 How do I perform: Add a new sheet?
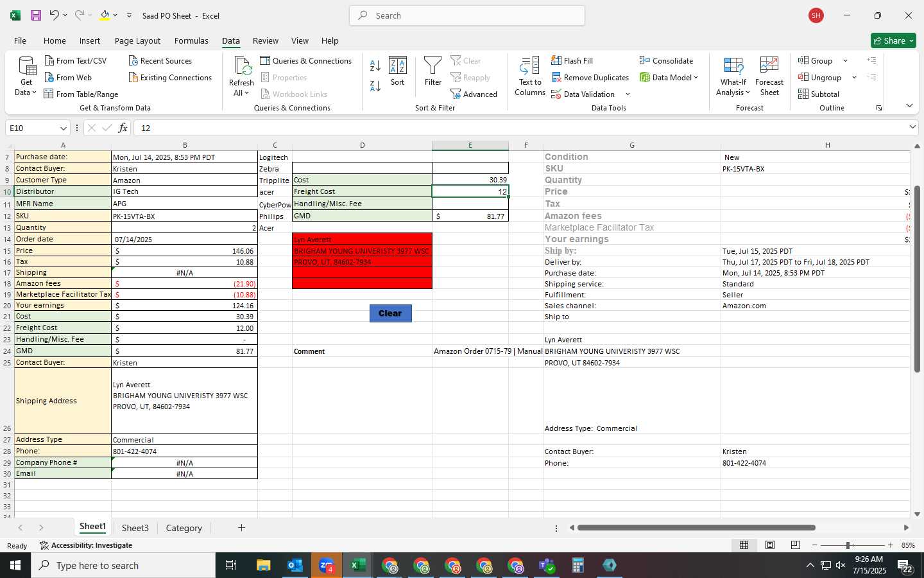(241, 528)
